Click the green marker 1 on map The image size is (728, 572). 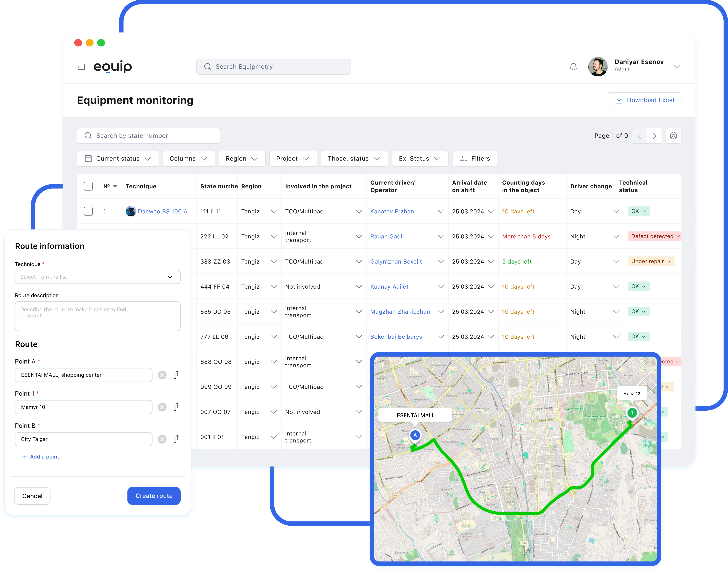632,413
